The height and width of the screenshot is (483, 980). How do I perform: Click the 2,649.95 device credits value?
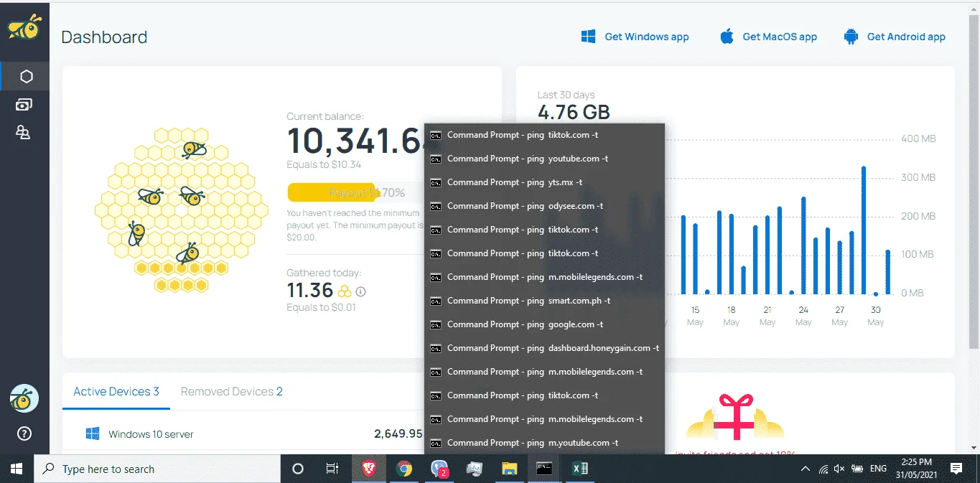[x=398, y=433]
